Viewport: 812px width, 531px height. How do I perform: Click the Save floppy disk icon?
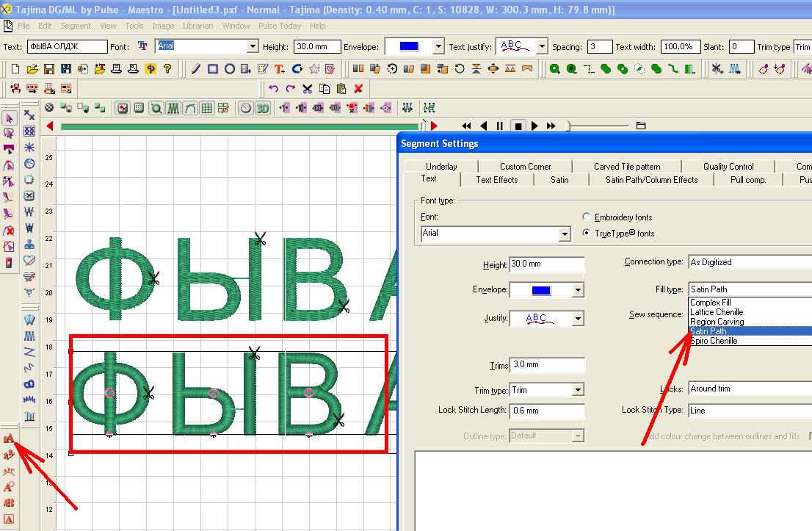point(49,69)
